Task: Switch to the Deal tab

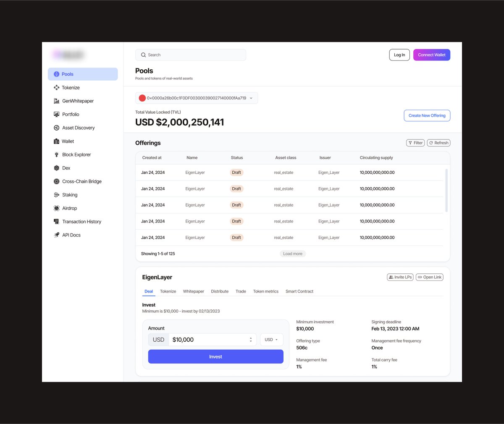Action: pyautogui.click(x=149, y=291)
